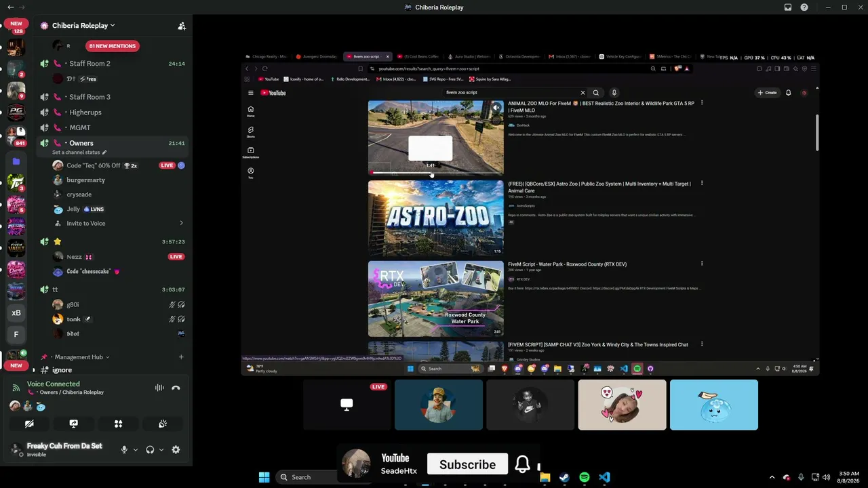Open the F server
868x488 pixels.
[16, 335]
